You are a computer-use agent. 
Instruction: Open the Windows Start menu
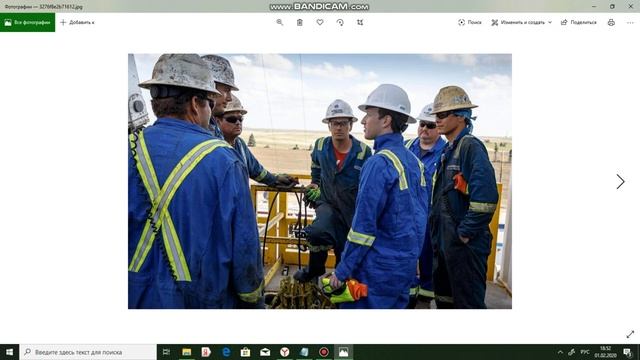point(9,352)
